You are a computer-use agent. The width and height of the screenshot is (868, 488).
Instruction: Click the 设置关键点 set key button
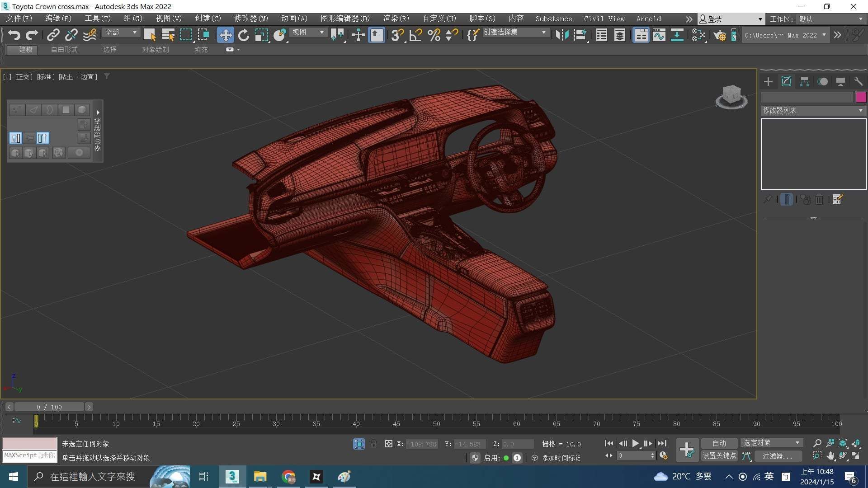[719, 456]
